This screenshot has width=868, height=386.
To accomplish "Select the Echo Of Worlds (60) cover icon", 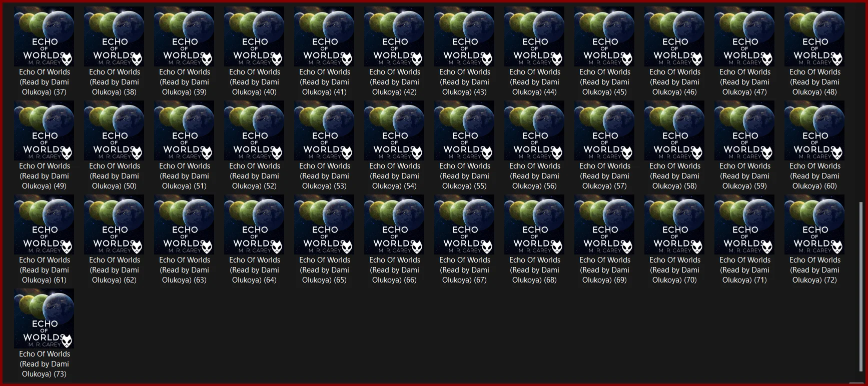I will [814, 130].
